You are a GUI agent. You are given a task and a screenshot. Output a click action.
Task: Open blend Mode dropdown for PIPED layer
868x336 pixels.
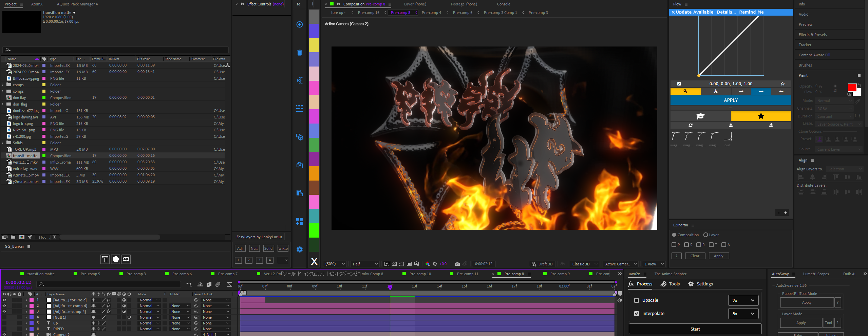click(149, 329)
